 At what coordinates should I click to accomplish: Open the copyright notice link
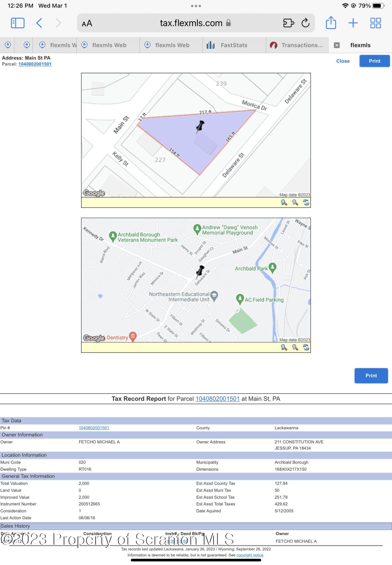250,555
